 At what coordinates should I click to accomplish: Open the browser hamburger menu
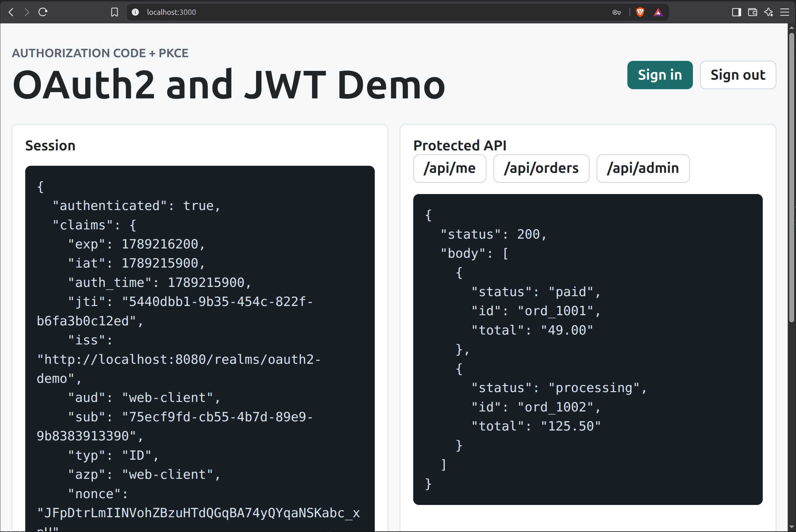[x=784, y=13]
